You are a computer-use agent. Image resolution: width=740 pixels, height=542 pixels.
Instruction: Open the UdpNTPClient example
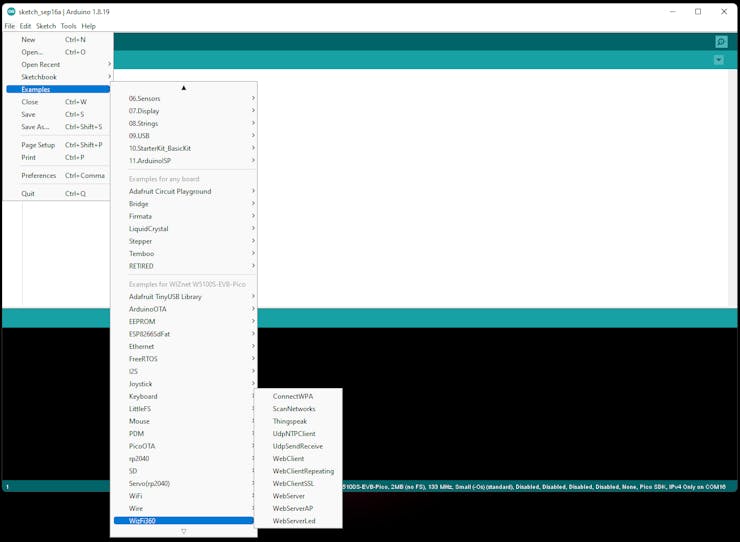click(x=298, y=434)
